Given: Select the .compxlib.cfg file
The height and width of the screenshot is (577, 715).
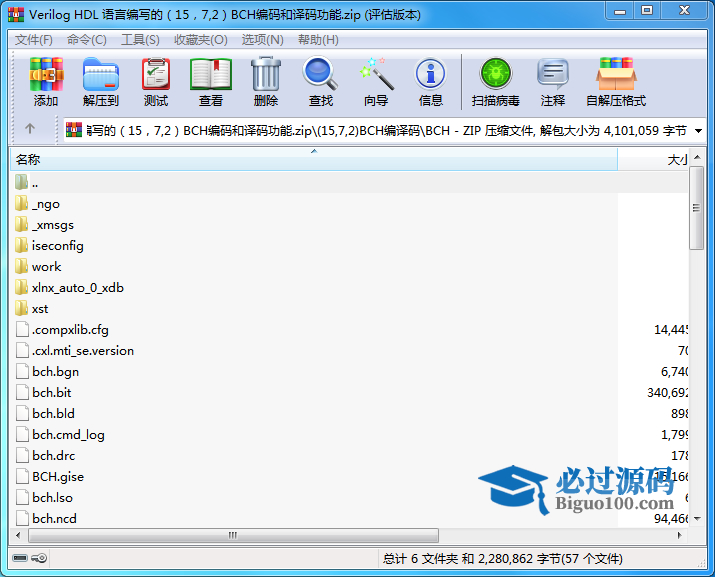Looking at the screenshot, I should (x=62, y=329).
